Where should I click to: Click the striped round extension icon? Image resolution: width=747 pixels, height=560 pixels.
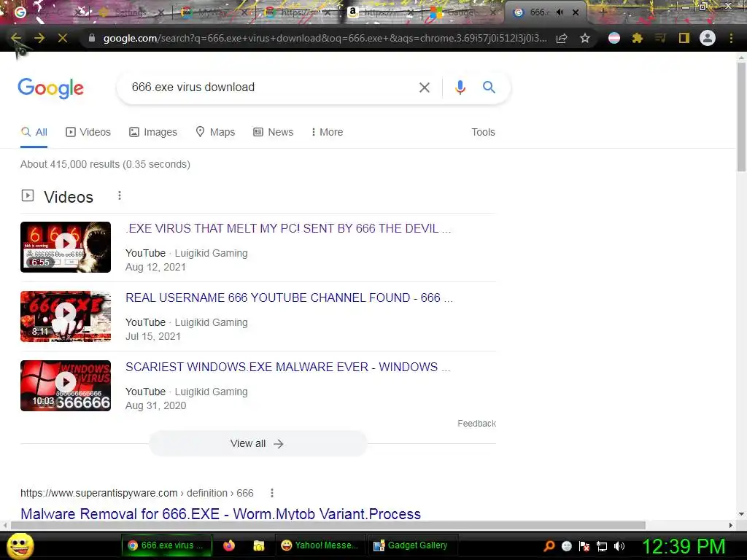tap(614, 38)
